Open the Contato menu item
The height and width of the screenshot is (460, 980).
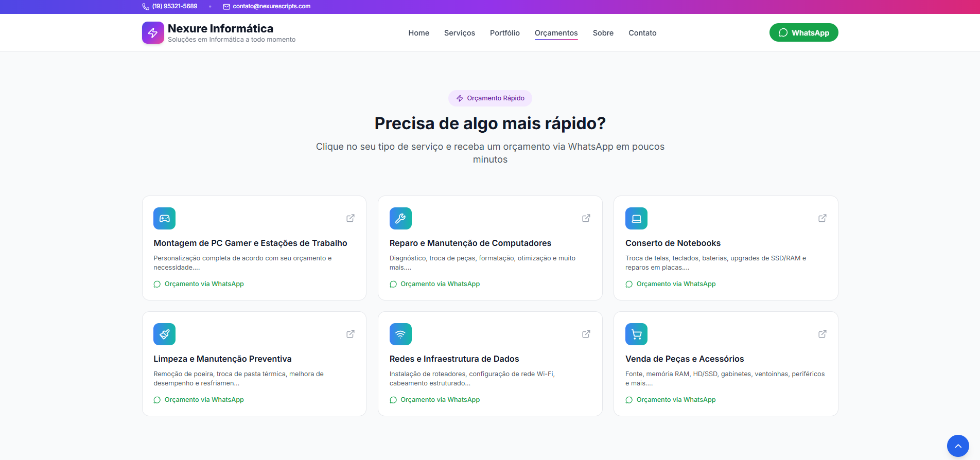point(642,33)
